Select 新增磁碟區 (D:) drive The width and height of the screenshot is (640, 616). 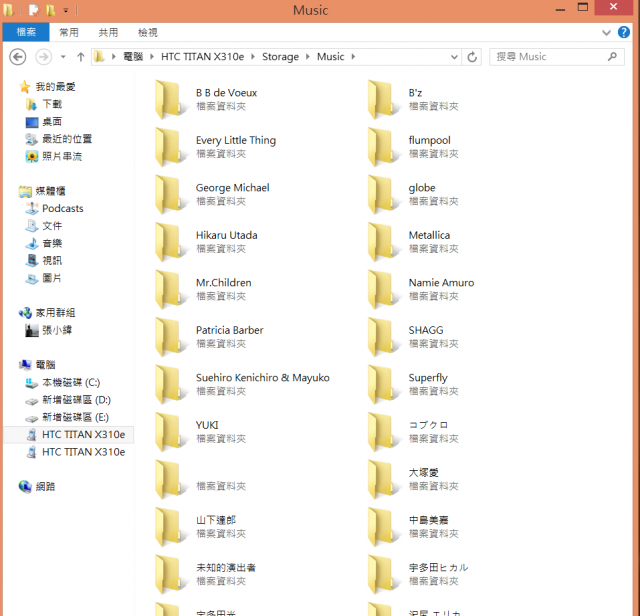[76, 400]
